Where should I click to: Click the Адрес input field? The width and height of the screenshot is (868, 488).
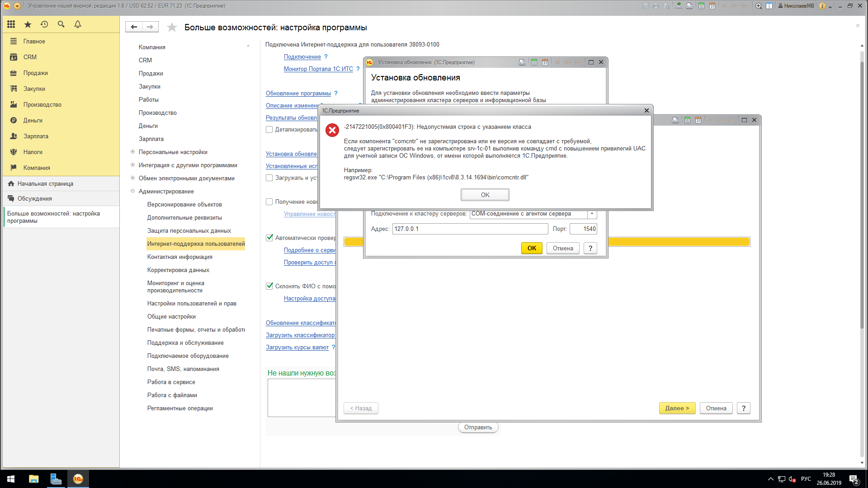pyautogui.click(x=470, y=229)
